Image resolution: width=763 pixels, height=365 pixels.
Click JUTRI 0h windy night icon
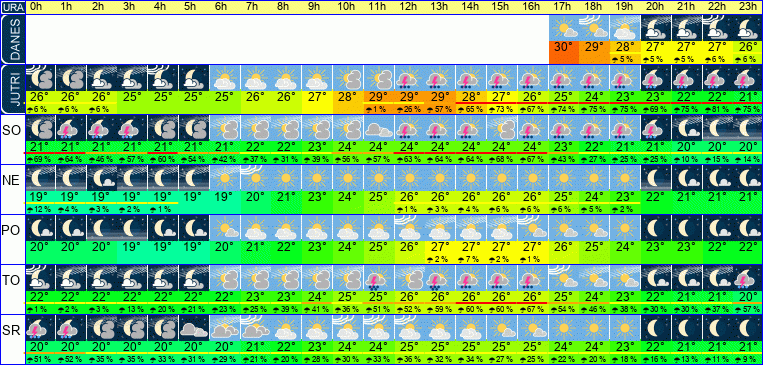(40, 78)
